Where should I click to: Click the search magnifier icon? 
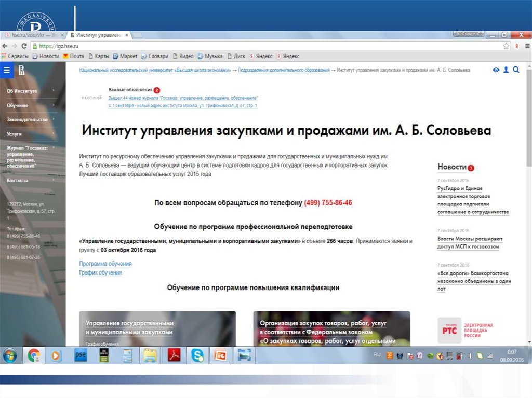[x=516, y=70]
